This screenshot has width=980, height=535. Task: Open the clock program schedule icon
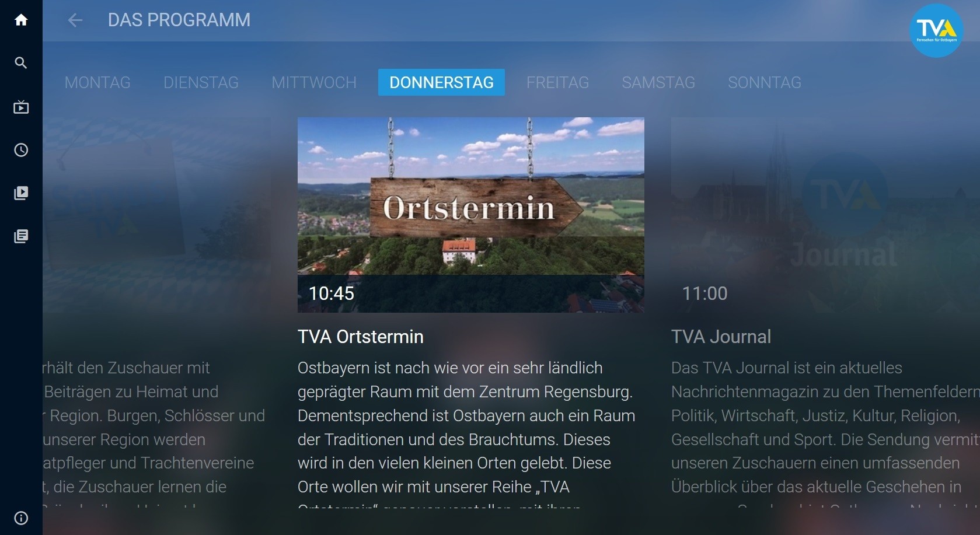pos(21,150)
